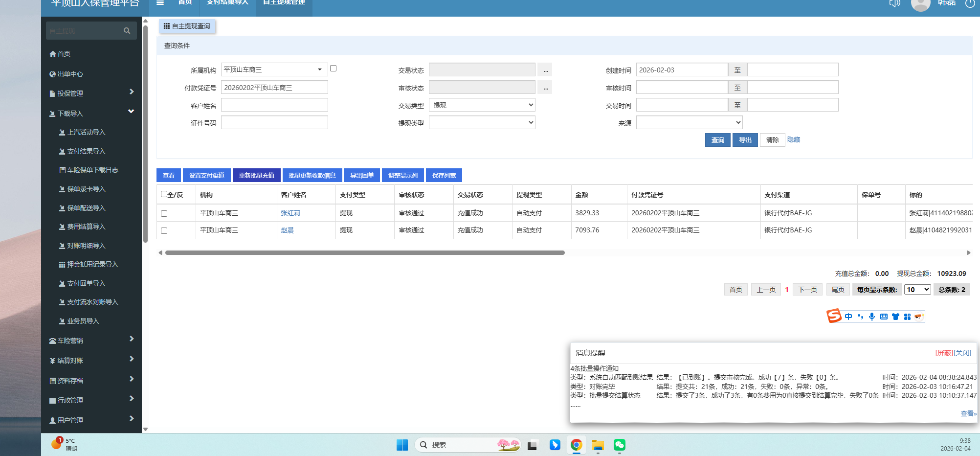Viewport: 980px width, 456px height.
Task: Open the 每页显示条数 page size dropdown
Action: pos(917,290)
